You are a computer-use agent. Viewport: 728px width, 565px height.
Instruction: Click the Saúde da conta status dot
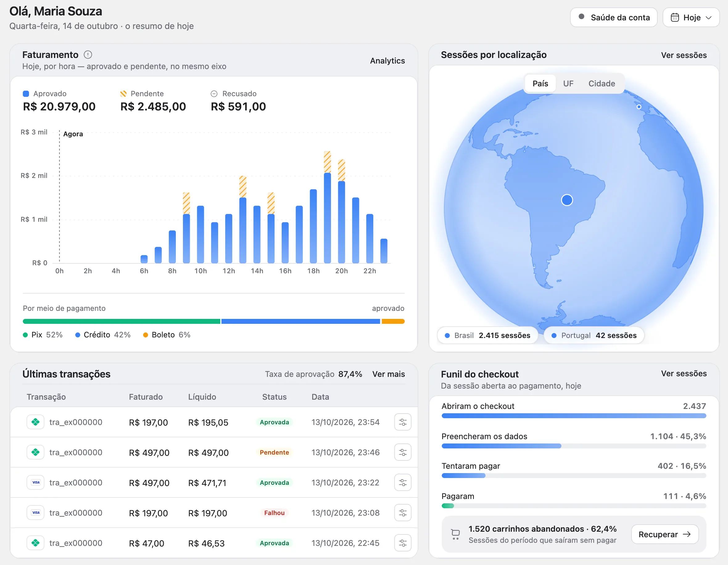coord(581,17)
